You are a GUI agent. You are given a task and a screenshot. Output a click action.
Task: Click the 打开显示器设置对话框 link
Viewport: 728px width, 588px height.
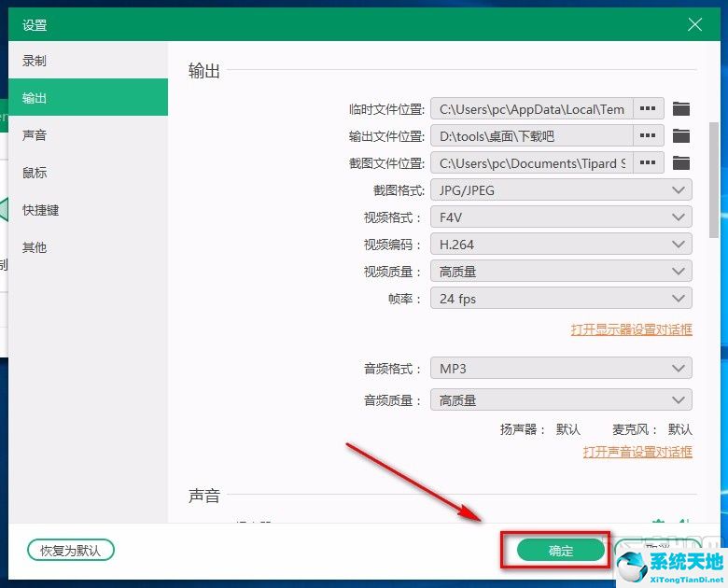(632, 329)
